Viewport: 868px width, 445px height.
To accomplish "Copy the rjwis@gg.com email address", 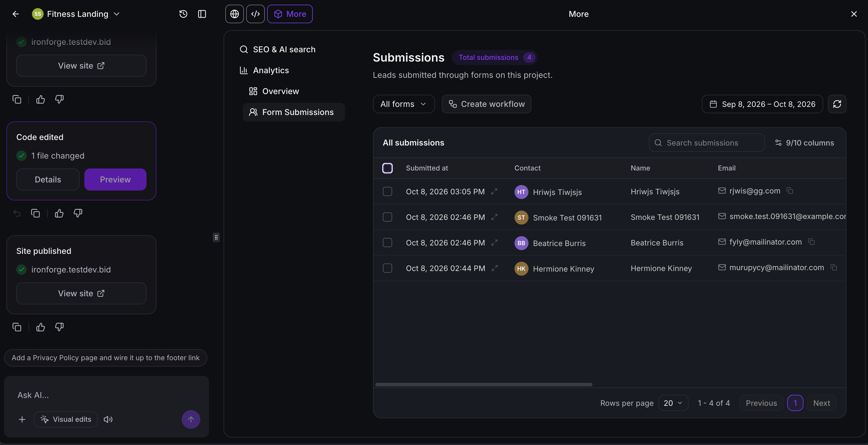I will pos(790,191).
